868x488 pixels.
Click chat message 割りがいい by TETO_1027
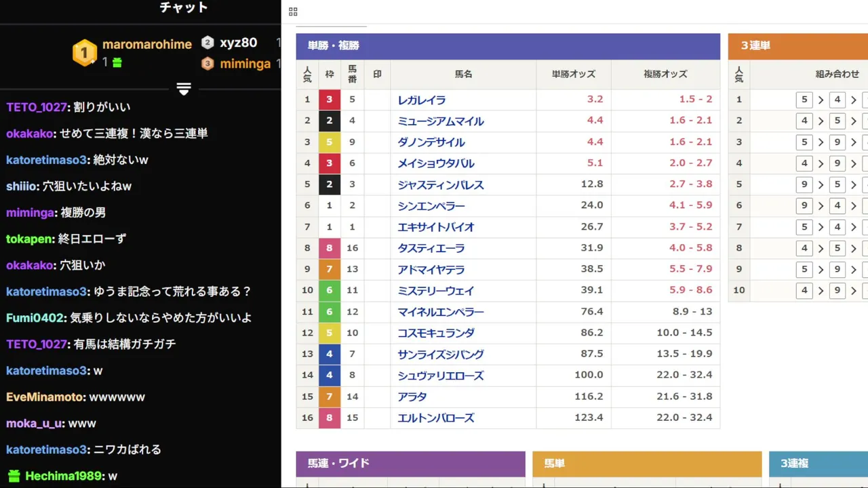(100, 107)
